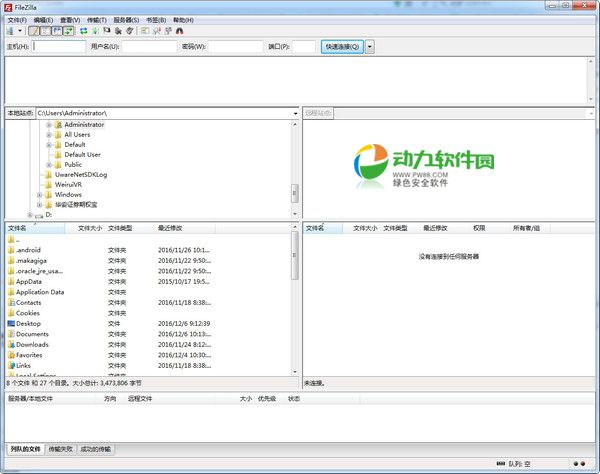
Task: Open the local site path dropdown
Action: click(295, 113)
